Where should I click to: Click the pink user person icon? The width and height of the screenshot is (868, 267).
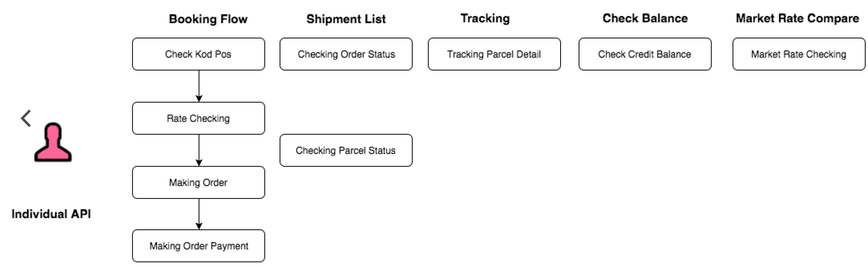click(x=53, y=142)
